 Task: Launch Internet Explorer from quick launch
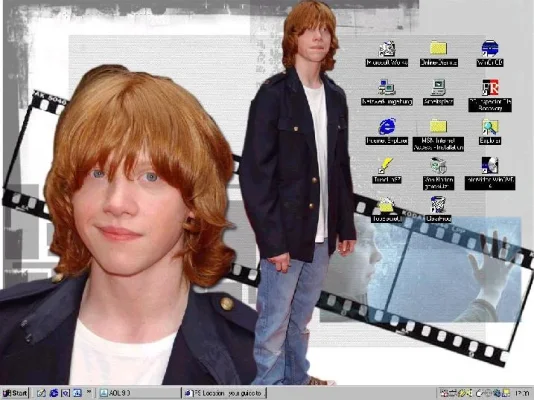point(54,393)
